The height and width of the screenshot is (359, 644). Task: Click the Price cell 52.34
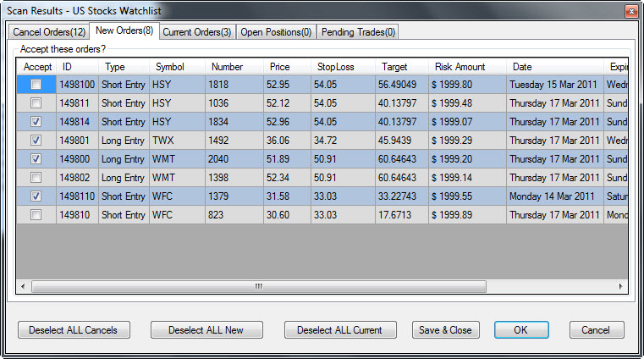287,178
